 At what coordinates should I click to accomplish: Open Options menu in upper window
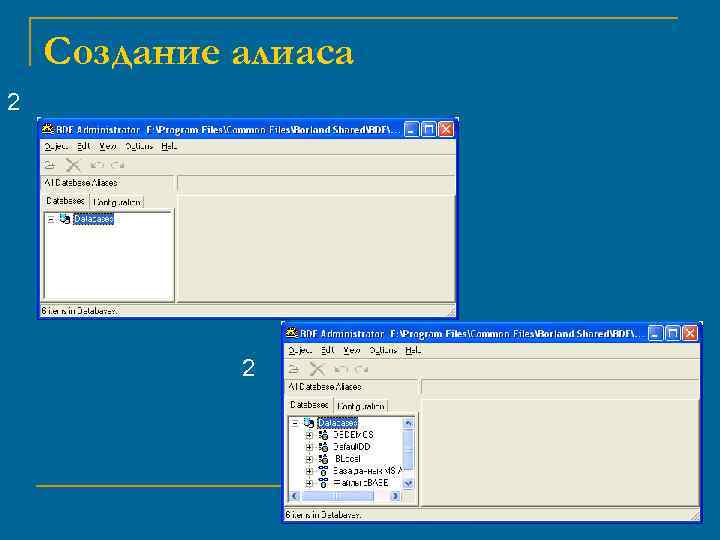click(x=139, y=146)
